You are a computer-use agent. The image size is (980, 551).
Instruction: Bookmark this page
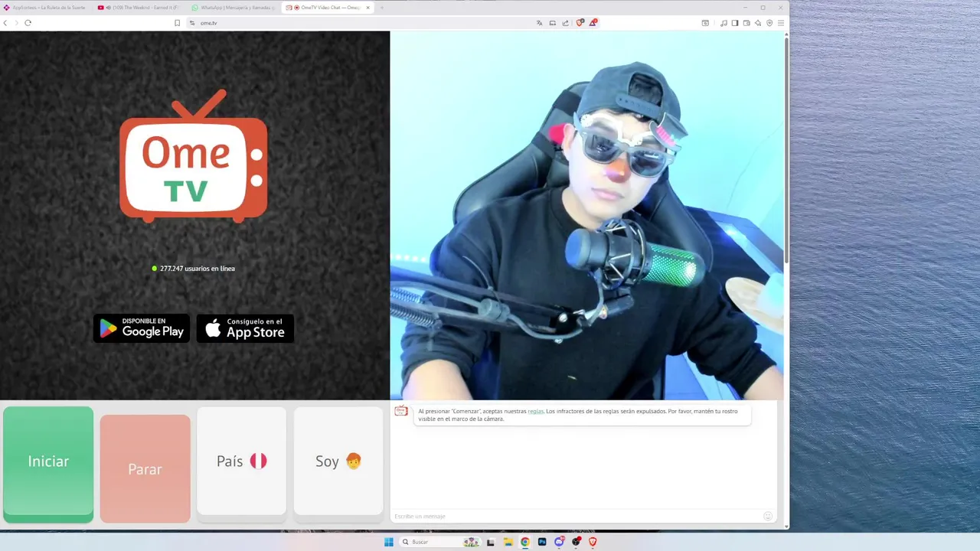point(177,23)
